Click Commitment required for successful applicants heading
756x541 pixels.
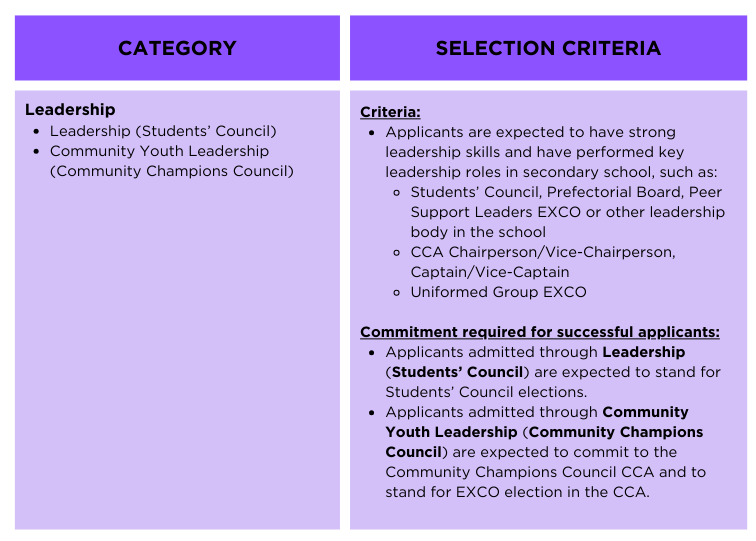point(540,332)
